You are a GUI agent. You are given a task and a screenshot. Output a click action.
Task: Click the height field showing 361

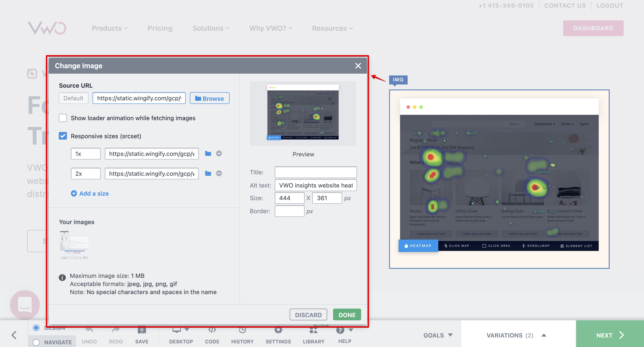point(327,198)
